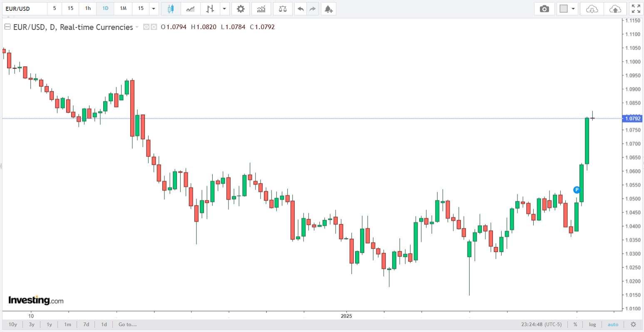Click the Go to... button
This screenshot has height=332, width=644.
click(127, 325)
